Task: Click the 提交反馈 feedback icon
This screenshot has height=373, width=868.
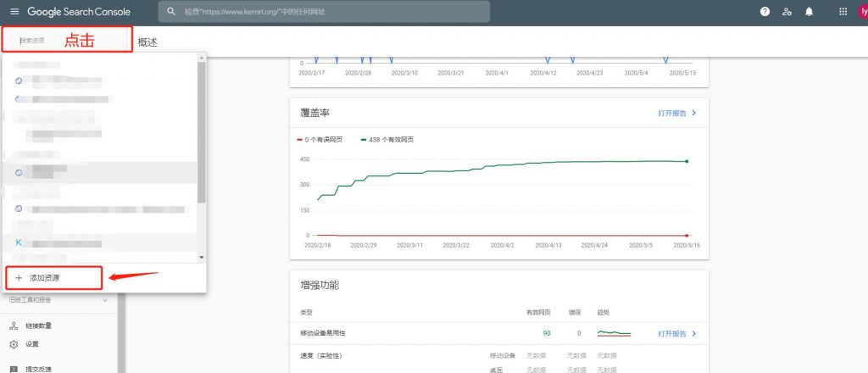Action: point(14,369)
